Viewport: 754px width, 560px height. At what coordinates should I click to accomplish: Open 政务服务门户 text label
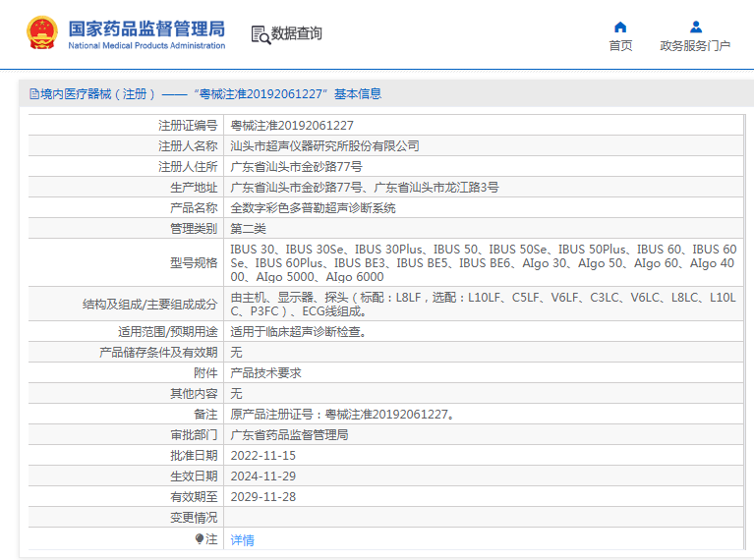[x=695, y=46]
